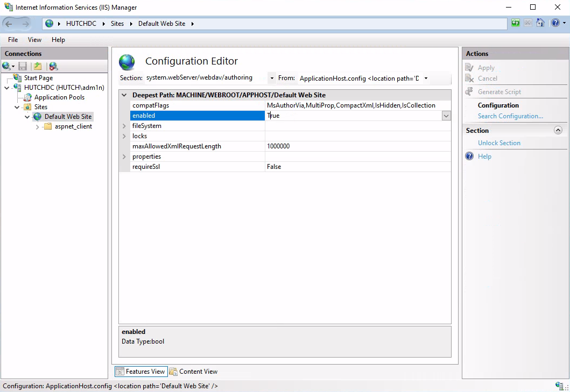Click the Delete Connection icon in Connections
The image size is (570, 392).
pyautogui.click(x=53, y=66)
